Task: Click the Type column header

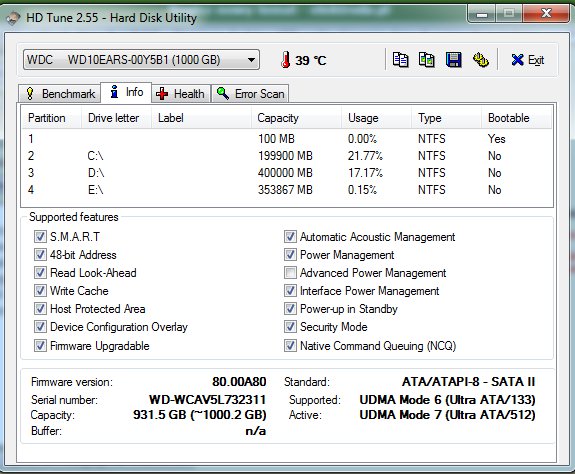Action: (446, 118)
